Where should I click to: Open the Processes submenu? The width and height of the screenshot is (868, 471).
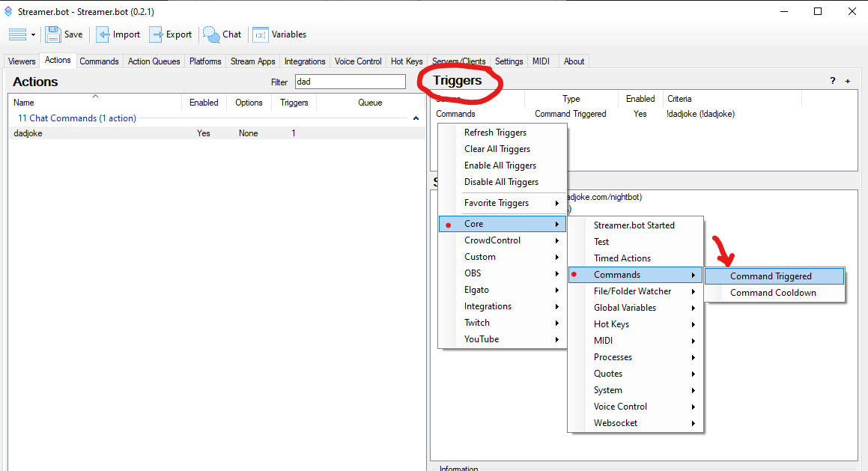[x=636, y=357]
